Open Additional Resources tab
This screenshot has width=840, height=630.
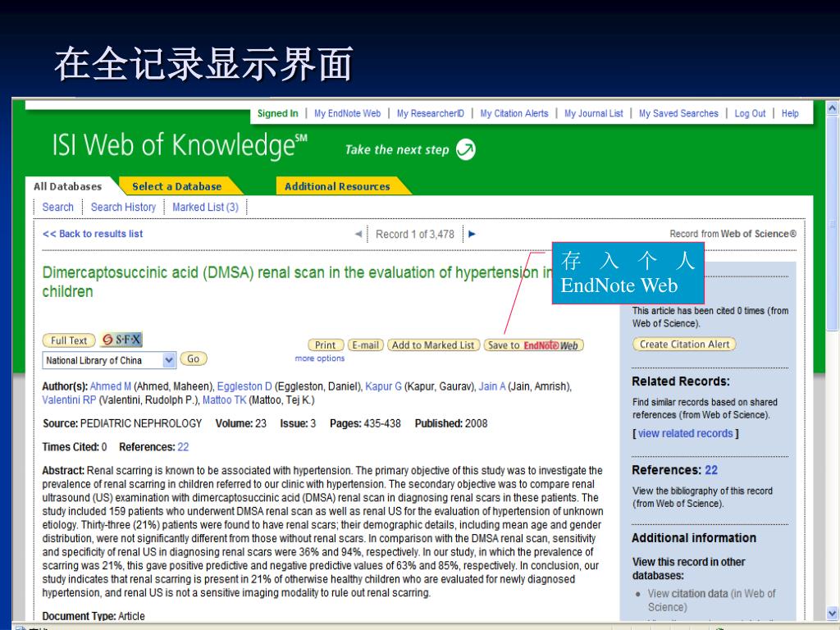pyautogui.click(x=337, y=186)
